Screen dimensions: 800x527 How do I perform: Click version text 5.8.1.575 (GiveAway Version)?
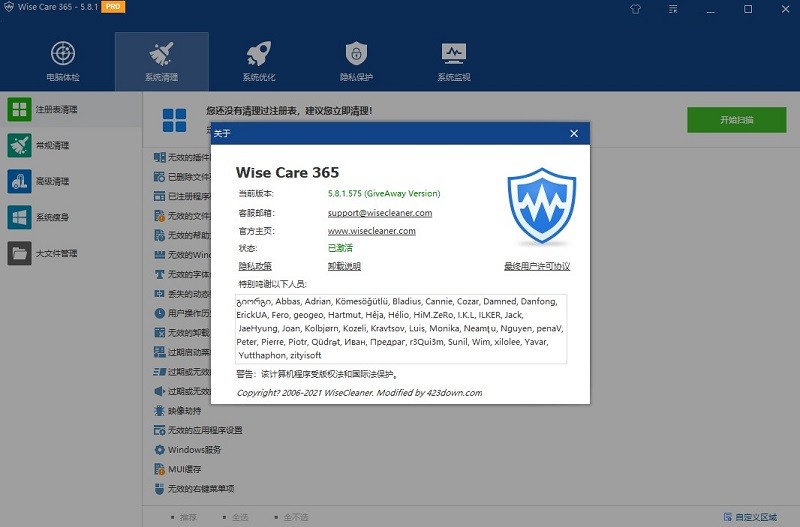click(x=384, y=193)
